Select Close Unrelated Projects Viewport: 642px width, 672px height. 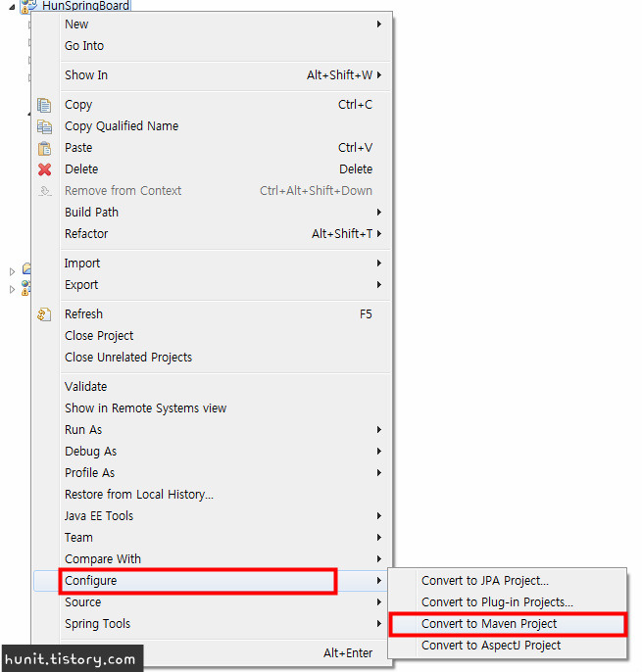[213, 357]
